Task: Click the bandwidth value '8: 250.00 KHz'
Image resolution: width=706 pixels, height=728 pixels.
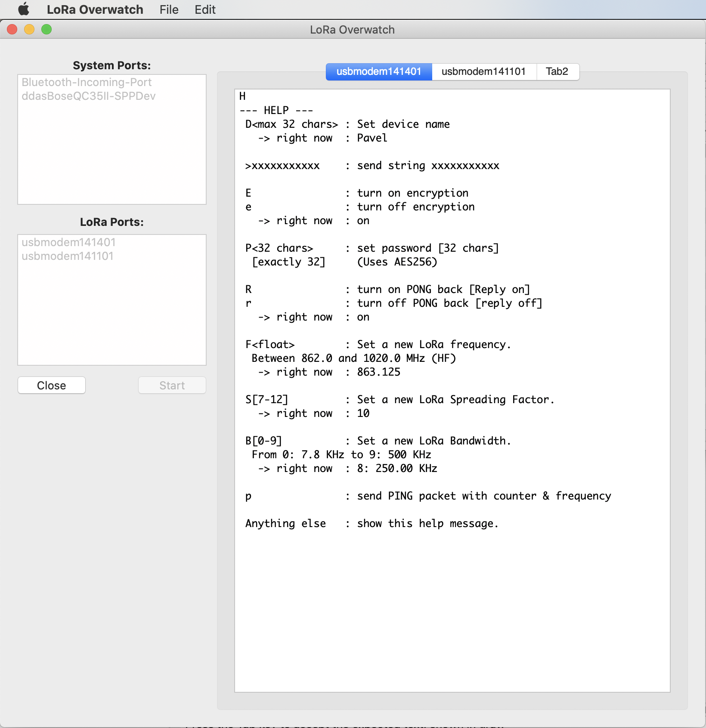Action: (x=397, y=468)
